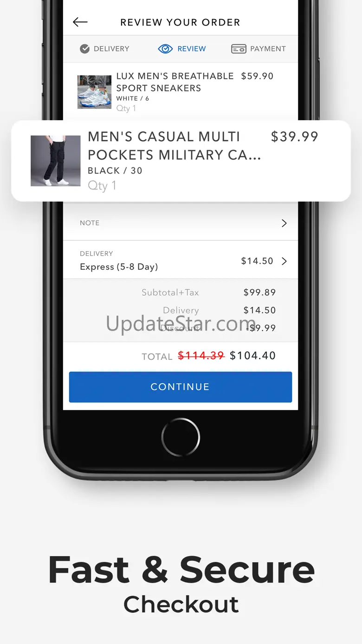362x644 pixels.
Task: Tap the Continue button
Action: click(x=181, y=387)
